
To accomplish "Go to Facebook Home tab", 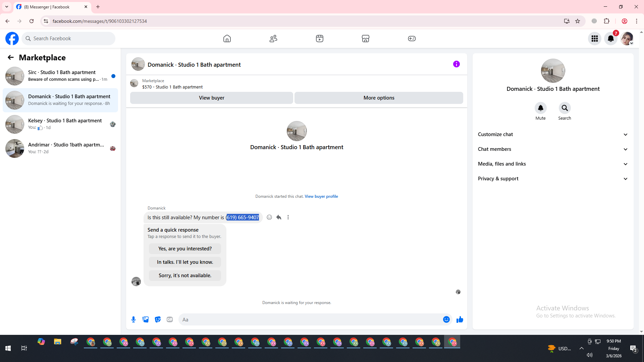I will click(x=227, y=39).
